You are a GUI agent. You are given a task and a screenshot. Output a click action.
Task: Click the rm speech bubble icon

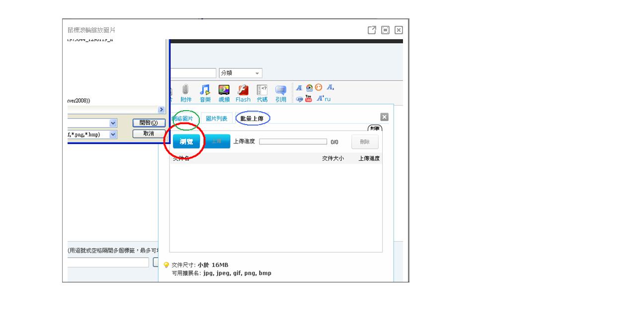[300, 99]
